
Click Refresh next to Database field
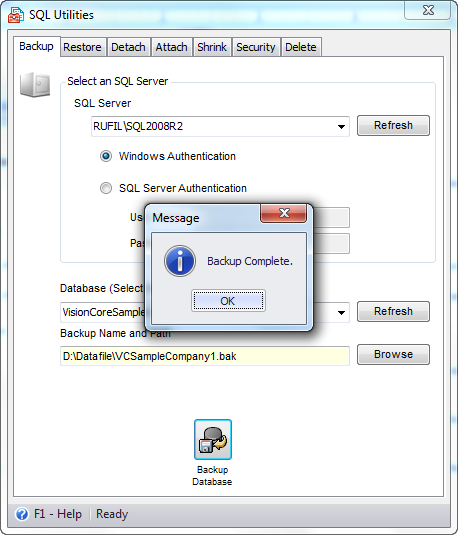pos(393,311)
